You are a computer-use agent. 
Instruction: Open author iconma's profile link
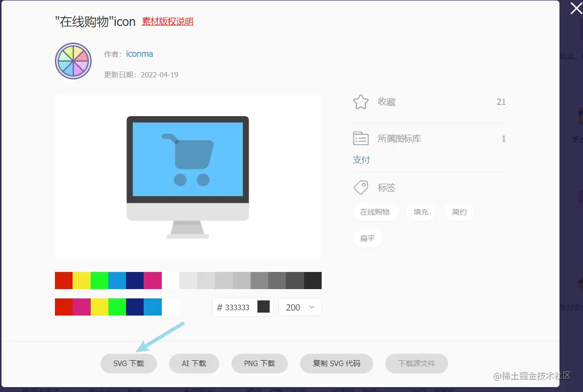pyautogui.click(x=139, y=54)
